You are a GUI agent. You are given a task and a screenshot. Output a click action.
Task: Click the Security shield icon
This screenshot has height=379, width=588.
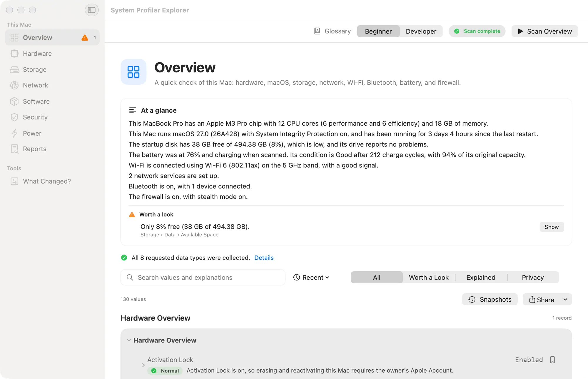click(x=14, y=117)
